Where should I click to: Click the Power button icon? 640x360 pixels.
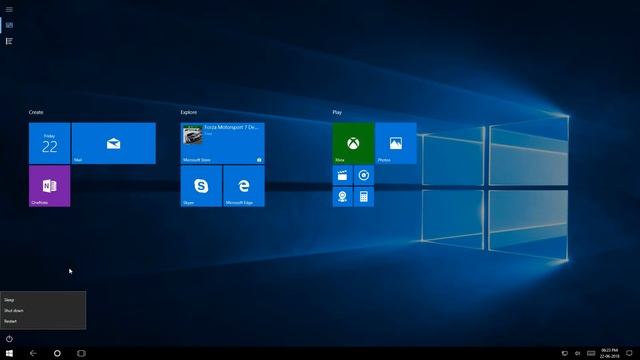click(x=9, y=339)
